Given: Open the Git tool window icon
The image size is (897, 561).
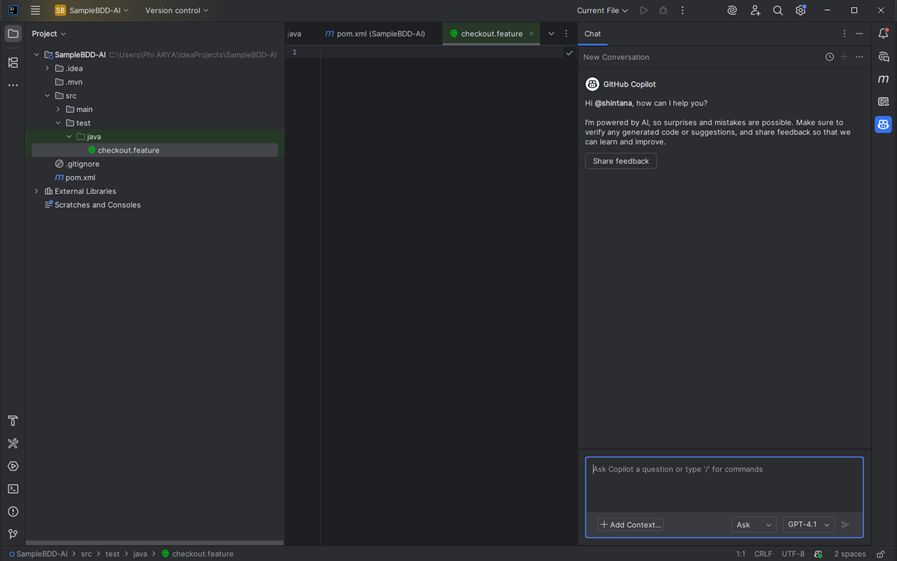Looking at the screenshot, I should pyautogui.click(x=13, y=535).
